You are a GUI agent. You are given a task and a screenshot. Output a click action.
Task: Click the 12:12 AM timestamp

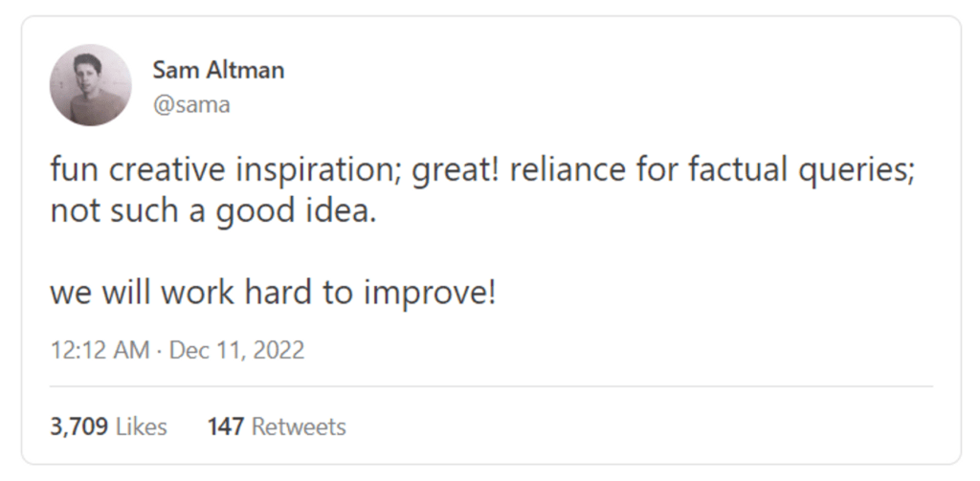click(x=100, y=350)
